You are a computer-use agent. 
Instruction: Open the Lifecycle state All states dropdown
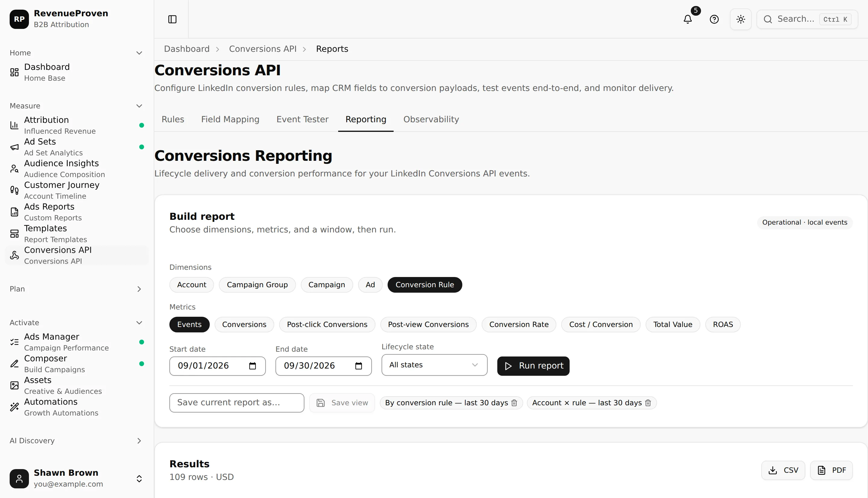[x=434, y=365]
